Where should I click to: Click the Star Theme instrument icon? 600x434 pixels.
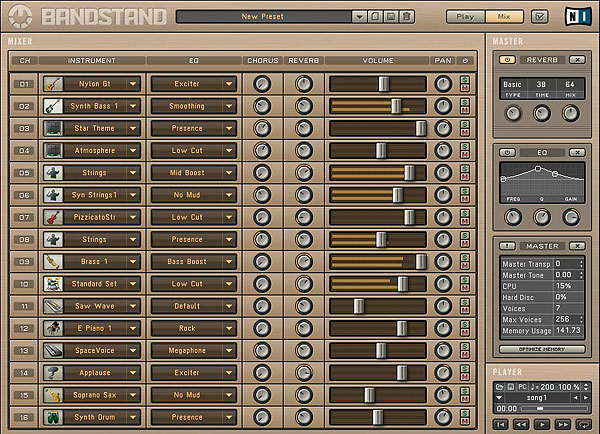pyautogui.click(x=53, y=128)
